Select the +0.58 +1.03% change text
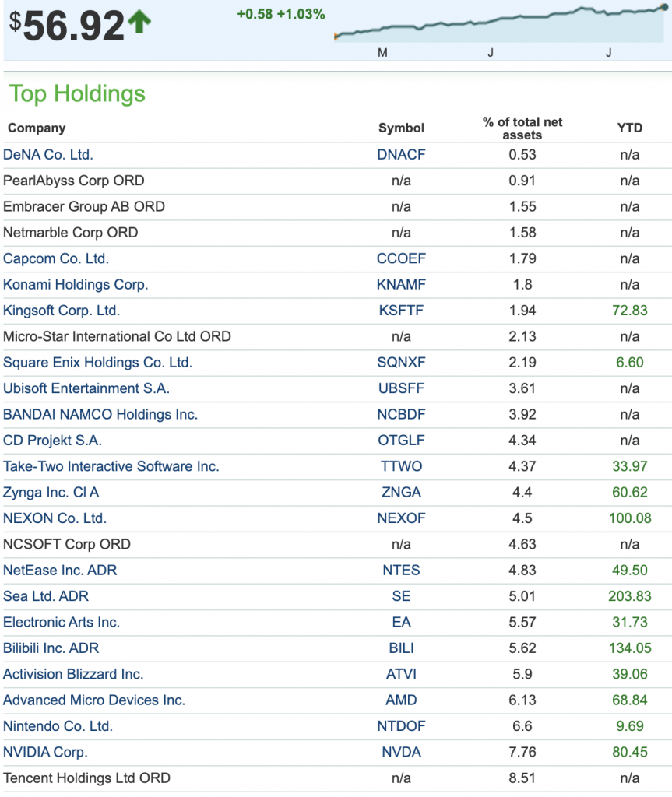This screenshot has height=797, width=672. pyautogui.click(x=281, y=14)
